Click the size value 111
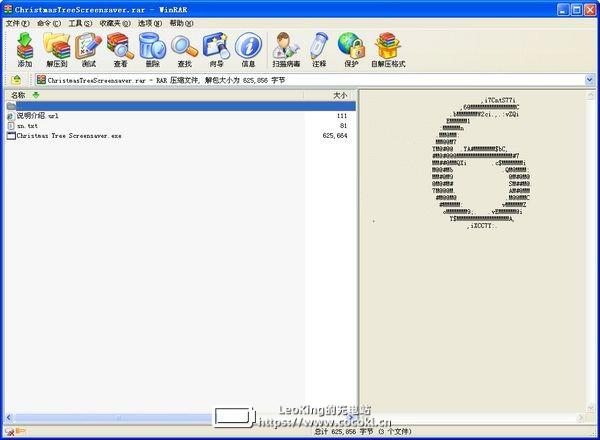 [x=342, y=116]
